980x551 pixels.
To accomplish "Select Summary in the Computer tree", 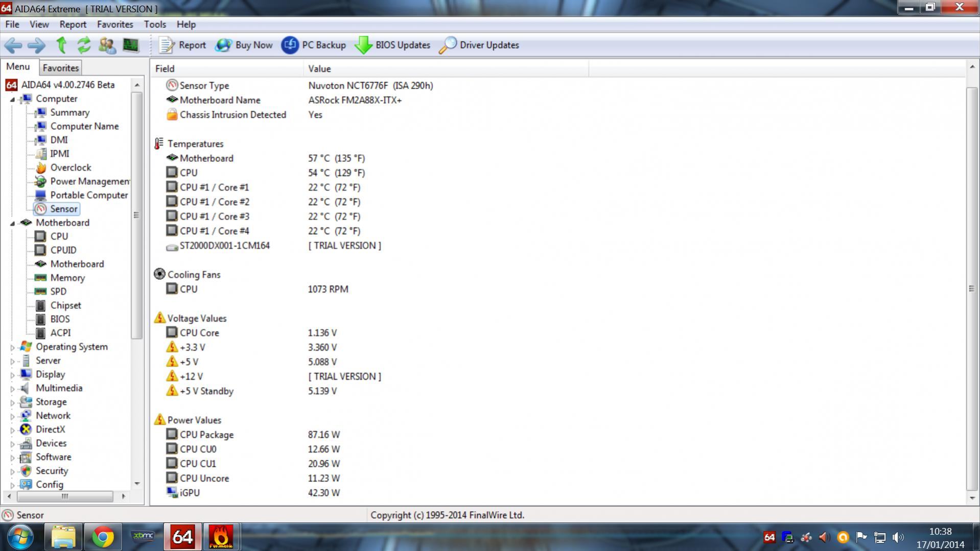I will (x=69, y=112).
